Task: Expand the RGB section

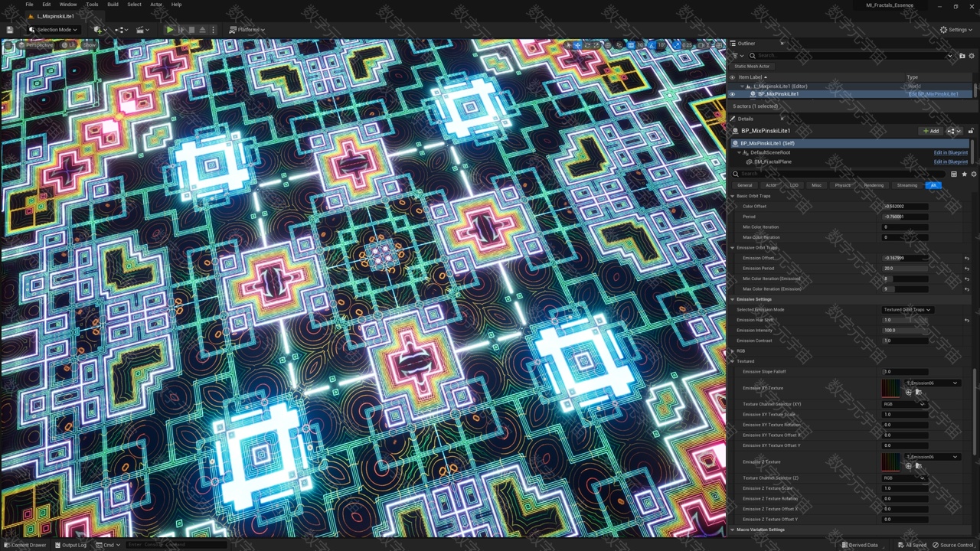Action: pyautogui.click(x=732, y=351)
